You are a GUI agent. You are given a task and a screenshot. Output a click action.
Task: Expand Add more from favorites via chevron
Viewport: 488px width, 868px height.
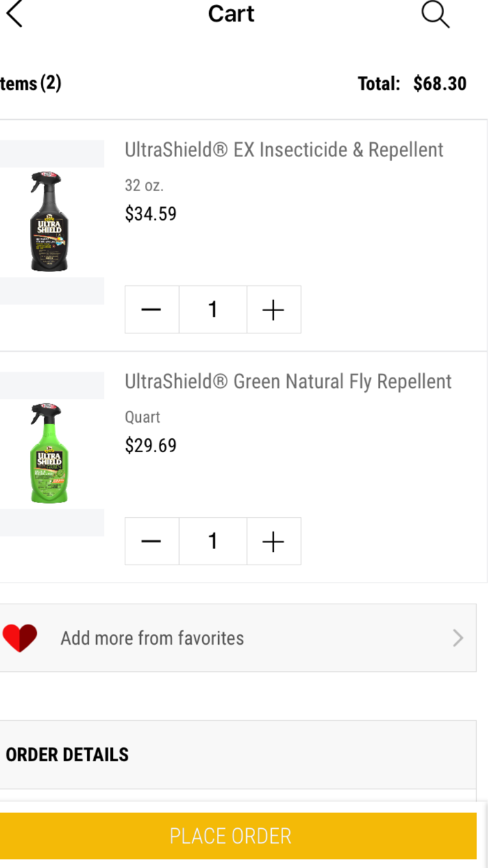(458, 637)
